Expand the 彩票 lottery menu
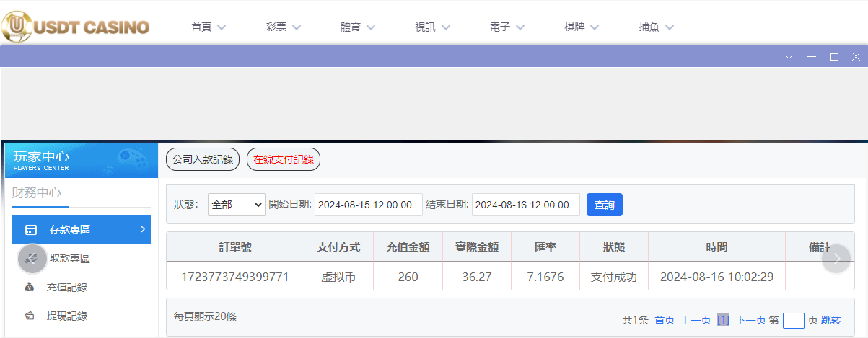 283,27
